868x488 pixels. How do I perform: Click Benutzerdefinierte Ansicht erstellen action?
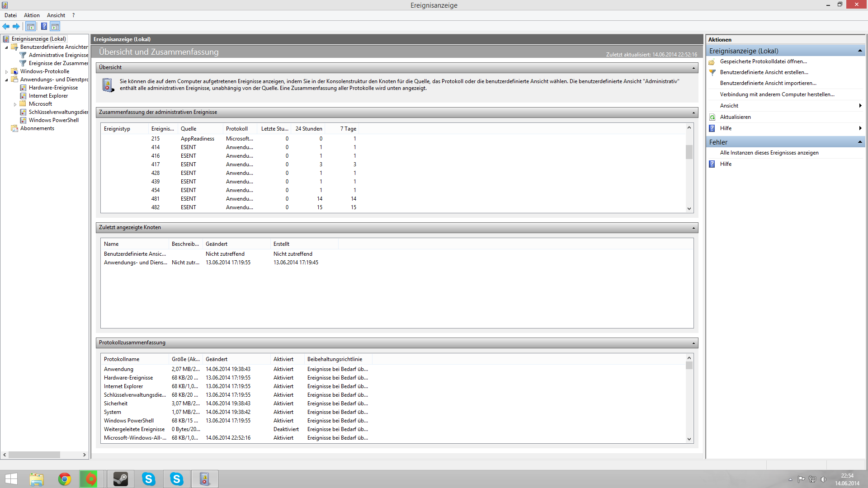tap(764, 72)
